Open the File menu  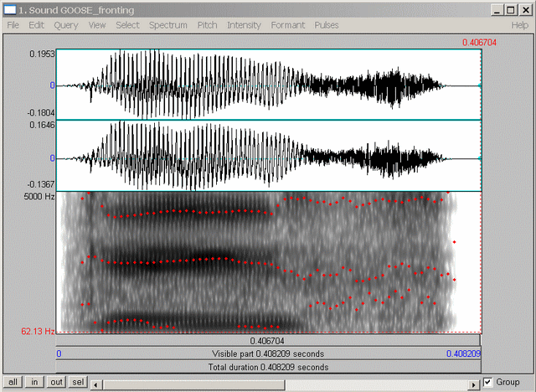tap(13, 25)
